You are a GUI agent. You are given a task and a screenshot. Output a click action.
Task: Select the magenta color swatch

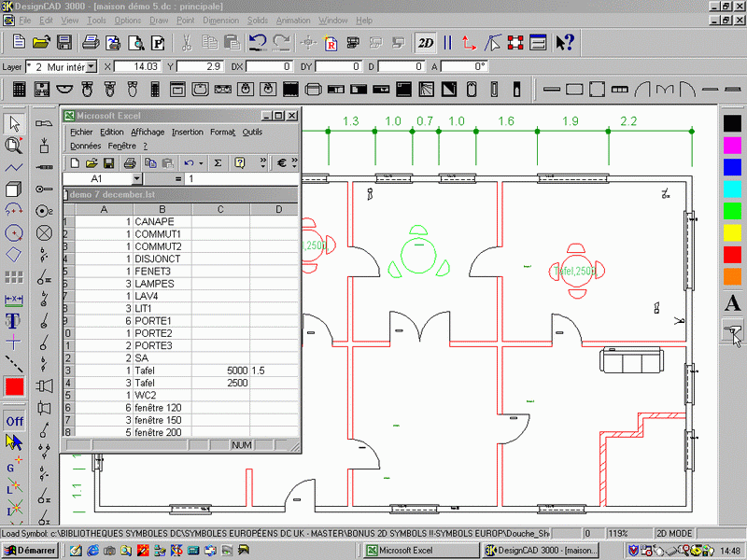click(733, 146)
